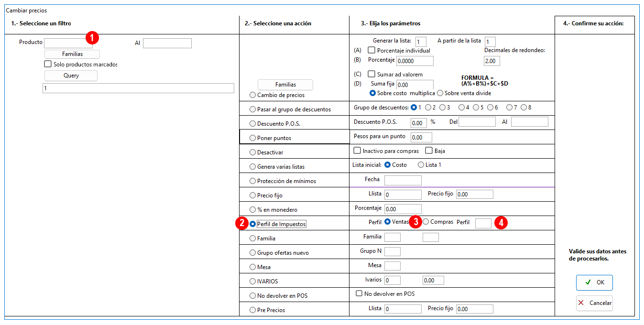Check the Baja checkbox
Image resolution: width=644 pixels, height=325 pixels.
pos(429,151)
